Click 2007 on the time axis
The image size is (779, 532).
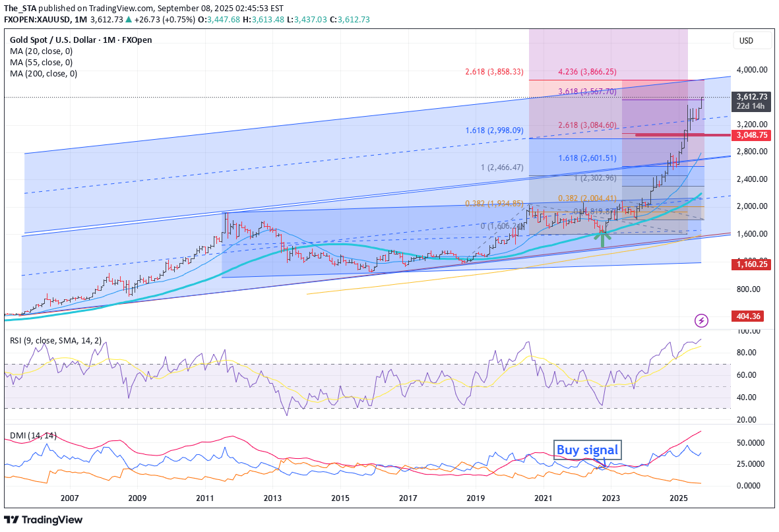click(69, 498)
